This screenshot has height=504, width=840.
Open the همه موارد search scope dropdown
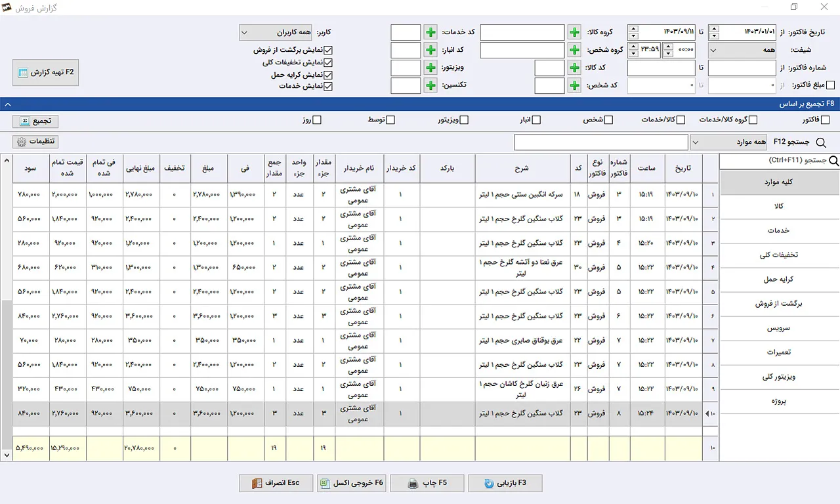[x=728, y=142]
